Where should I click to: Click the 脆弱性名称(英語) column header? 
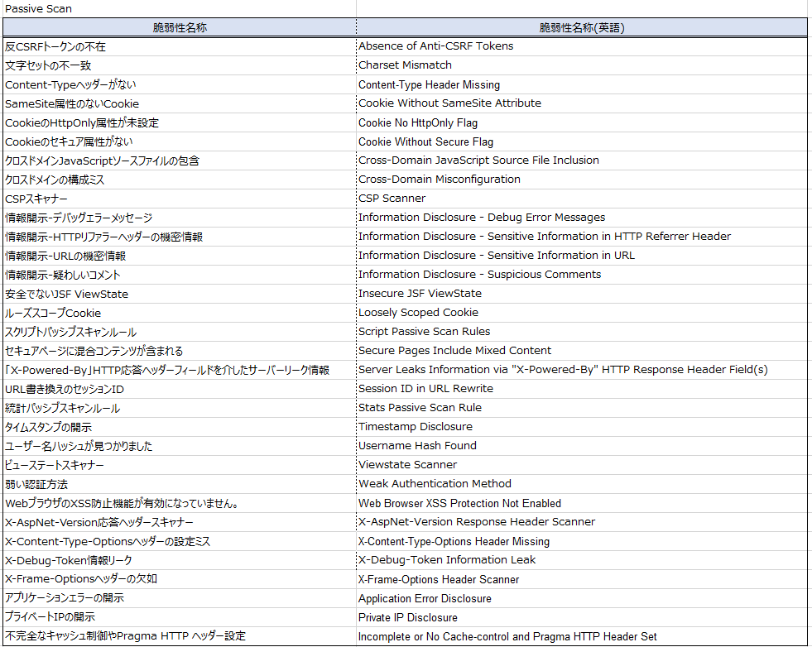[582, 28]
